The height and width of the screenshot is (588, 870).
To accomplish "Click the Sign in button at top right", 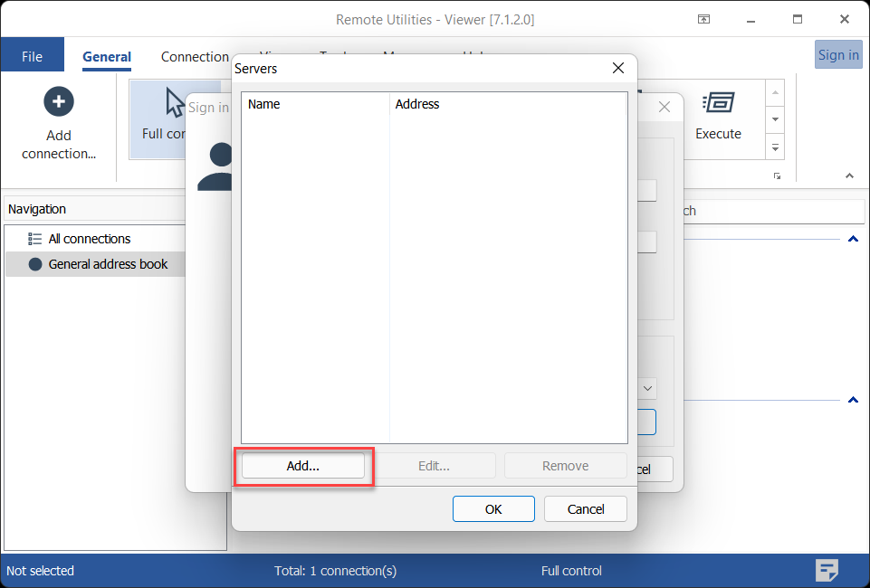I will (838, 54).
